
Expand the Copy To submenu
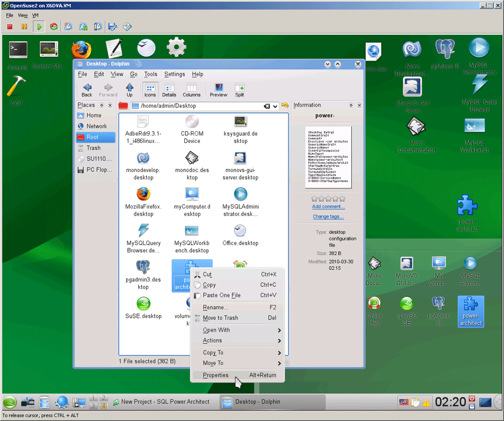point(237,353)
